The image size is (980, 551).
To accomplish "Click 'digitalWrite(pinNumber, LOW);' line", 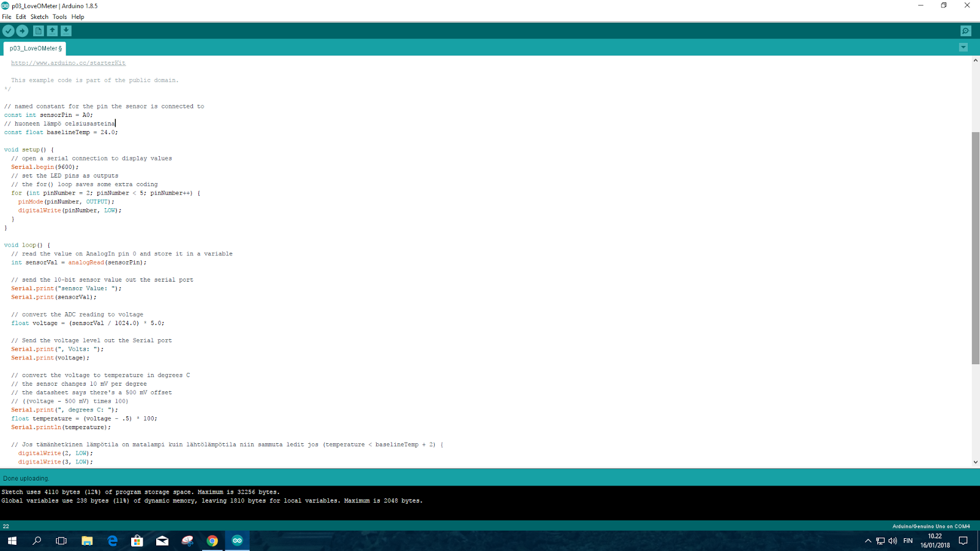I will coord(70,210).
